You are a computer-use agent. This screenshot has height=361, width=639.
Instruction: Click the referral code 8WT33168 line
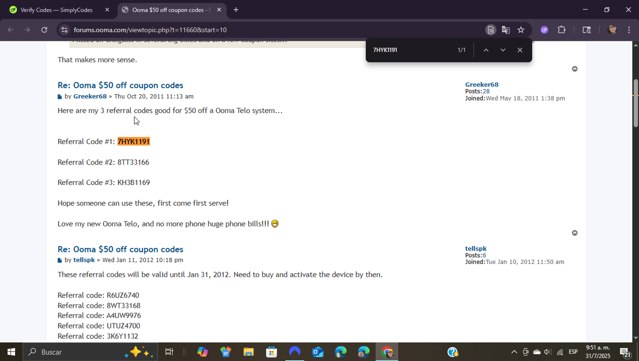point(99,306)
